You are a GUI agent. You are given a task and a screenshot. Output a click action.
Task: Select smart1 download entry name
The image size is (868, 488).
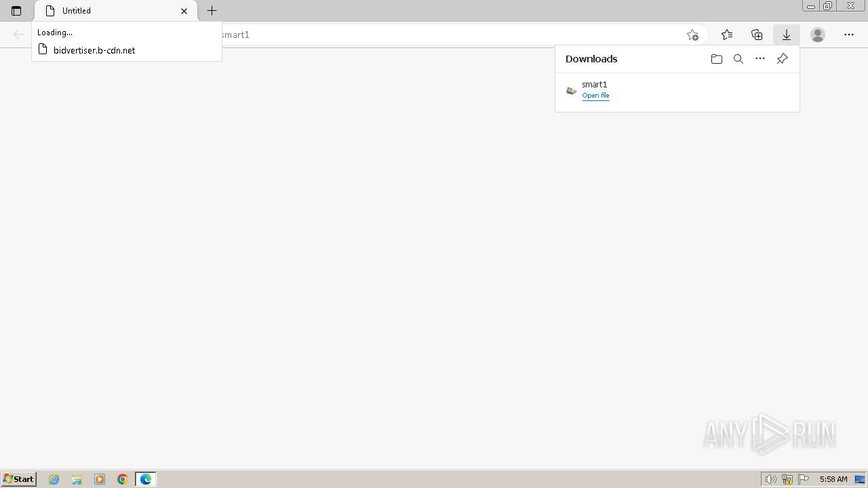(x=595, y=85)
